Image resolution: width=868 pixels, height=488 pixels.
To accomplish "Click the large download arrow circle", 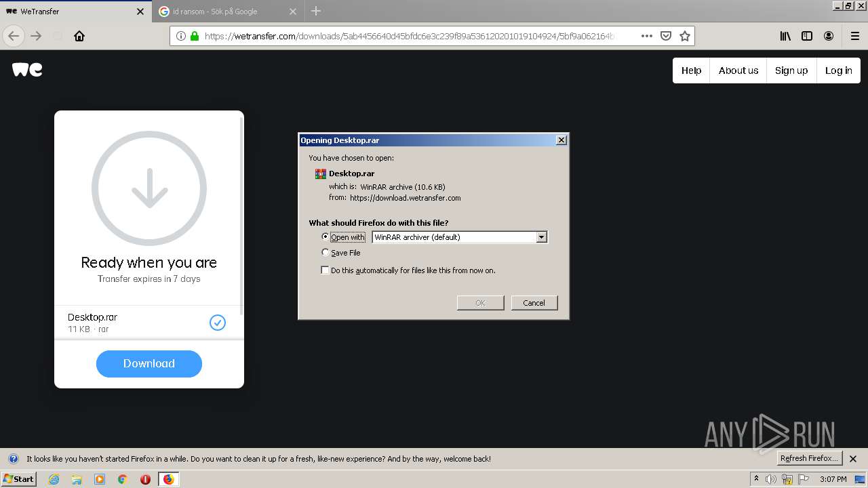I will click(x=149, y=188).
